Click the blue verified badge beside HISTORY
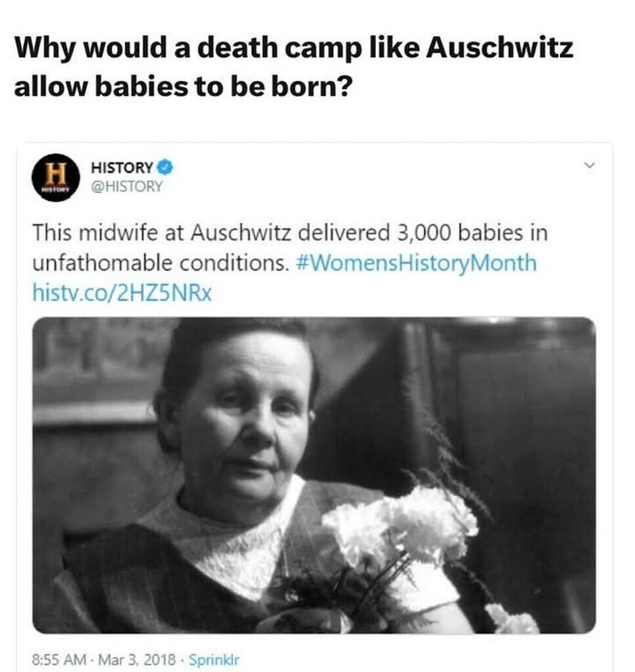The height and width of the screenshot is (672, 635). coord(165,167)
